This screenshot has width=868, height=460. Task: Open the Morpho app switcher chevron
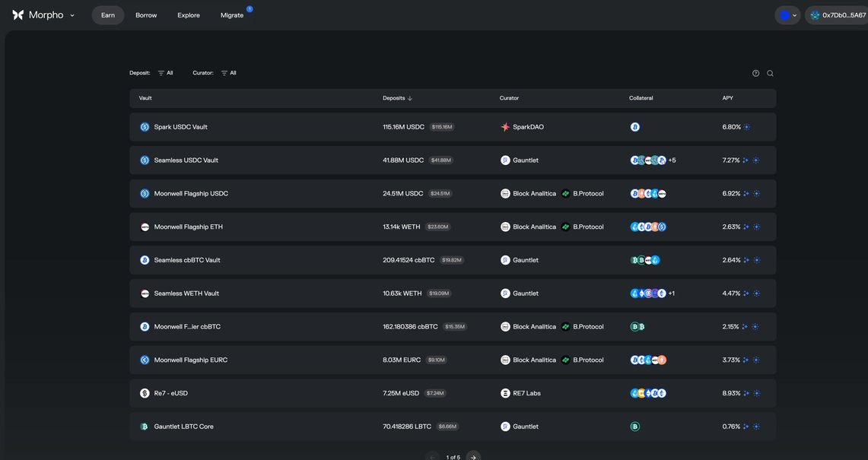click(72, 15)
